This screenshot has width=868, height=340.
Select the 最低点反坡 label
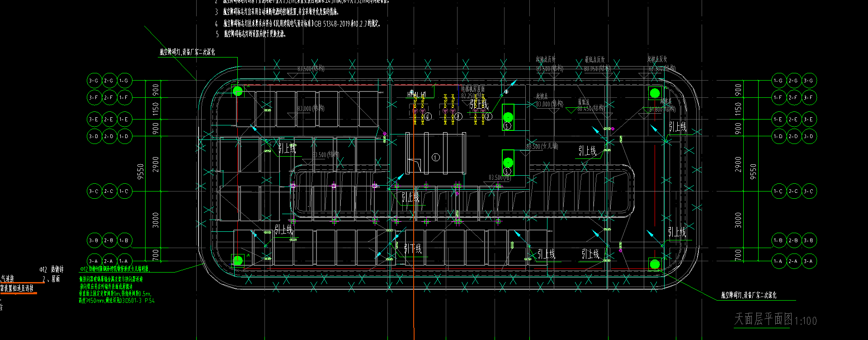pos(595,59)
